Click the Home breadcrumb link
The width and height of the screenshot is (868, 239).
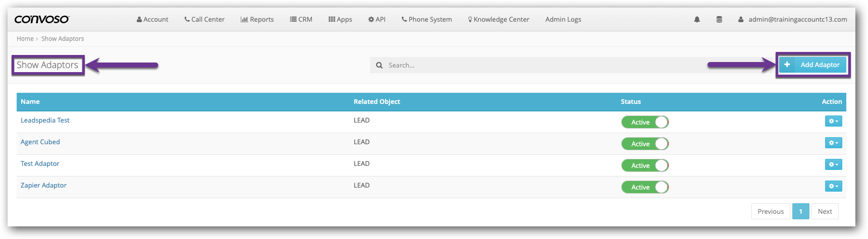tap(25, 39)
